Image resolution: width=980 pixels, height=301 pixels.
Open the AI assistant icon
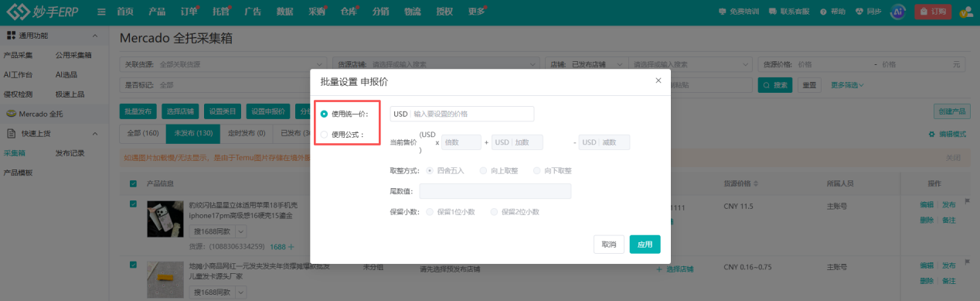pyautogui.click(x=897, y=12)
